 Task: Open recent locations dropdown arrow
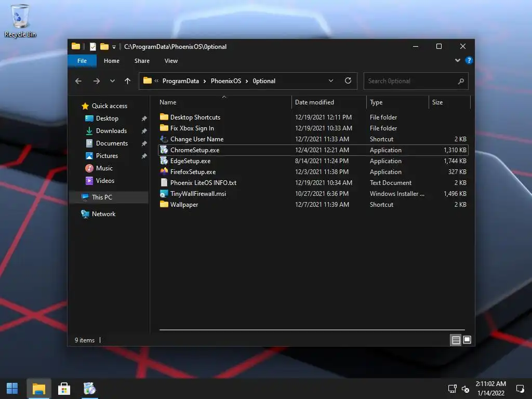coord(112,81)
